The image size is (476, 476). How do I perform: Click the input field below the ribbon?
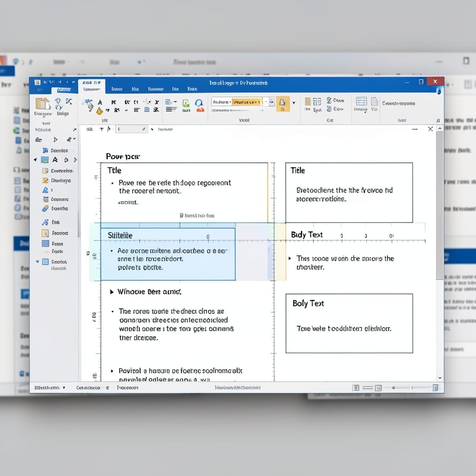click(132, 129)
